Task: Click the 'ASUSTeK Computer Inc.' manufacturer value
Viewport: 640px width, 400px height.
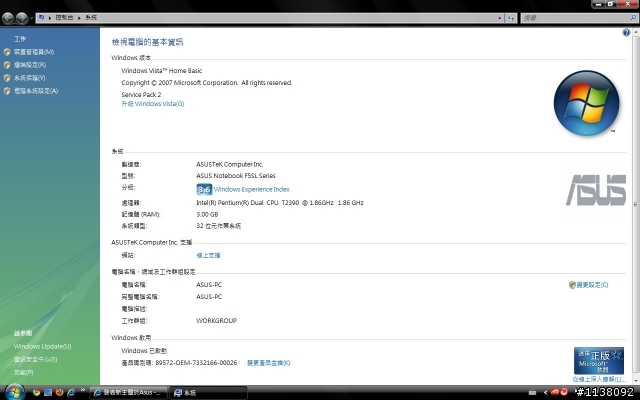Action: 230,164
